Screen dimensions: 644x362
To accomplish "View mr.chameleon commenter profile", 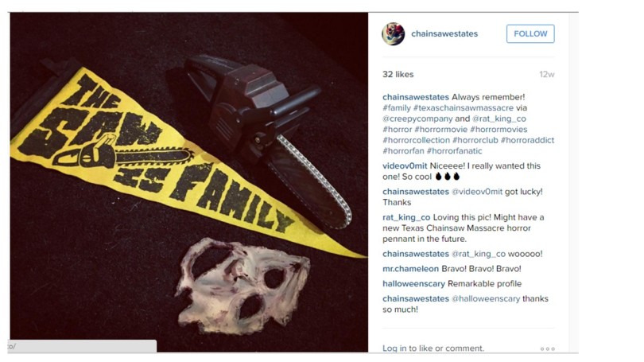I will click(411, 269).
